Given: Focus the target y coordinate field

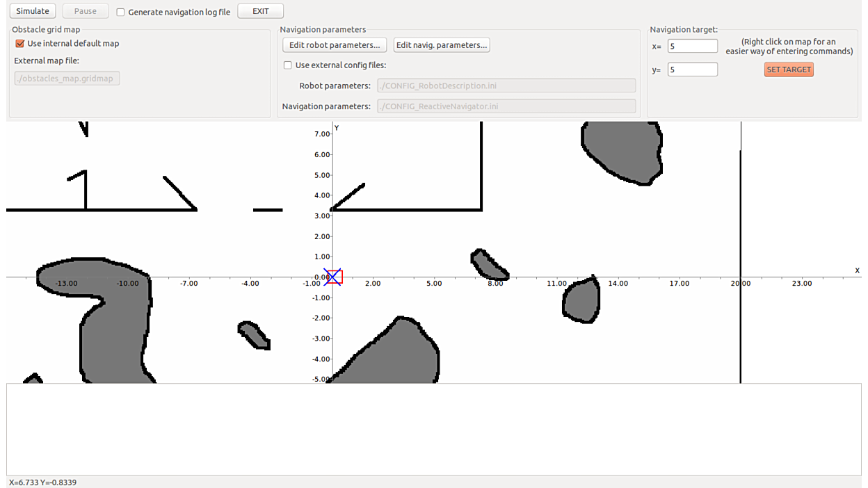Looking at the screenshot, I should click(x=692, y=70).
